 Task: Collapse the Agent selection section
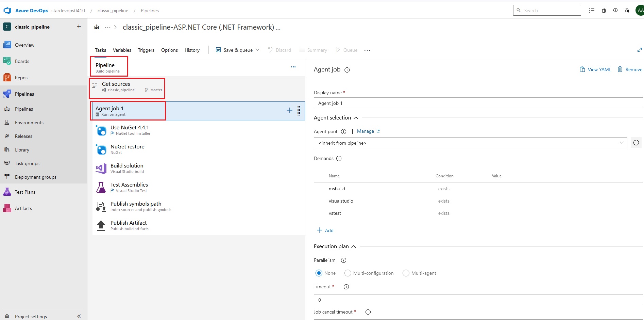[356, 118]
